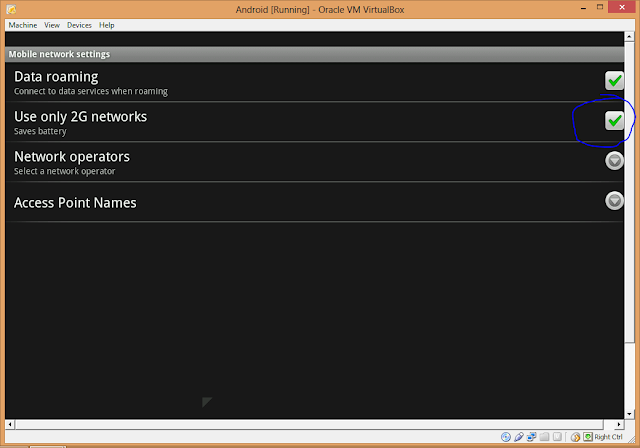Screen dimensions: 640x448
Task: Click the "Select a network operator" text
Action: [64, 171]
